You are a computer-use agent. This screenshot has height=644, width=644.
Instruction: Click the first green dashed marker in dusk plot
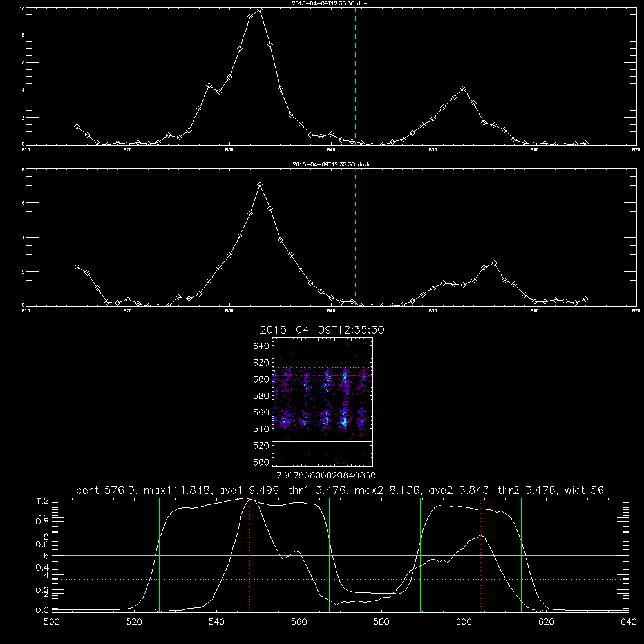[205, 237]
